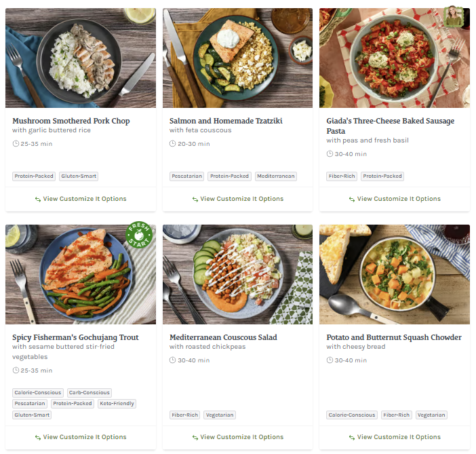476x454 pixels.
Task: Open the Potato and Butternut Squash Chowder photo
Action: coord(395,274)
